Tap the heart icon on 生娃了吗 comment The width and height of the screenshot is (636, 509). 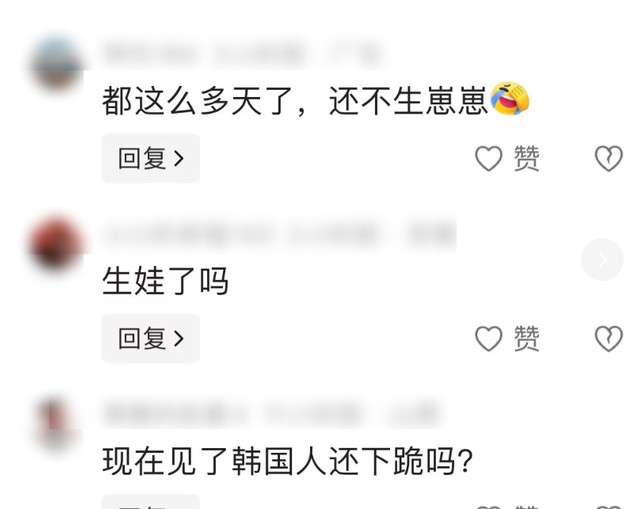(x=488, y=338)
